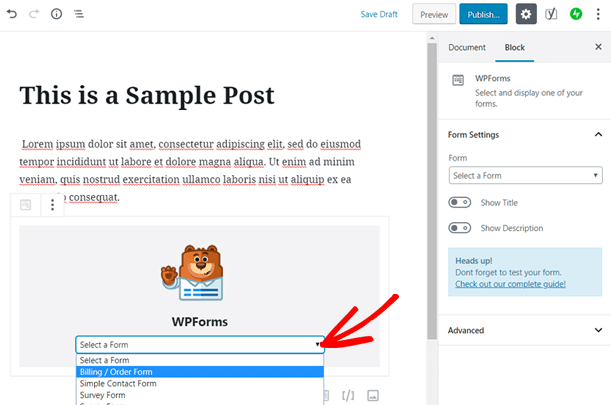Open block toolbar three-dot options
The image size is (611, 405).
(x=52, y=205)
